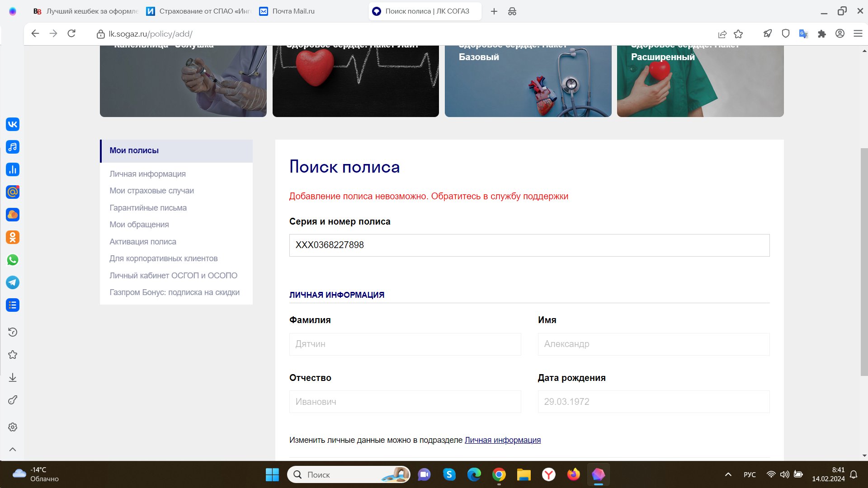Bookmark page with star icon
The width and height of the screenshot is (868, 488).
point(738,34)
